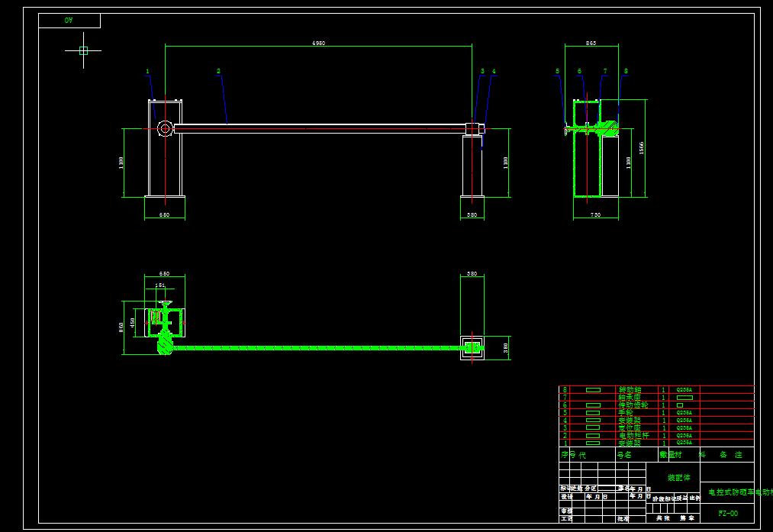Click the 比例 scale label
This screenshot has height=532, width=773.
(x=694, y=498)
